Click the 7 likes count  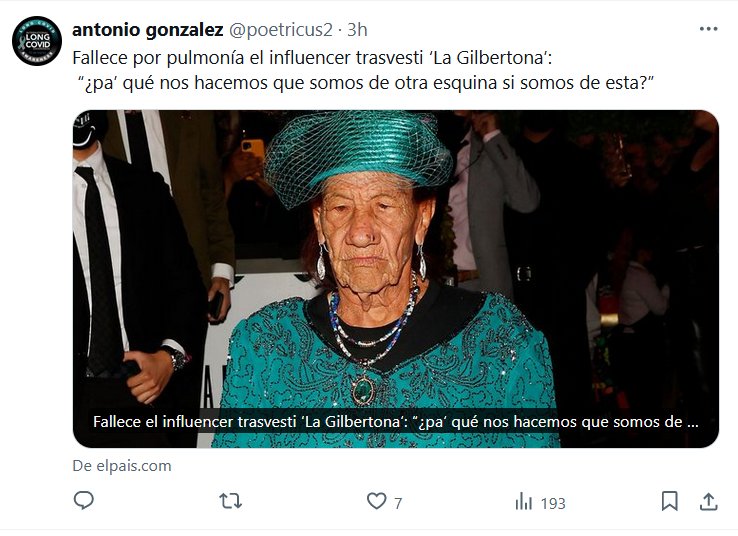click(398, 504)
